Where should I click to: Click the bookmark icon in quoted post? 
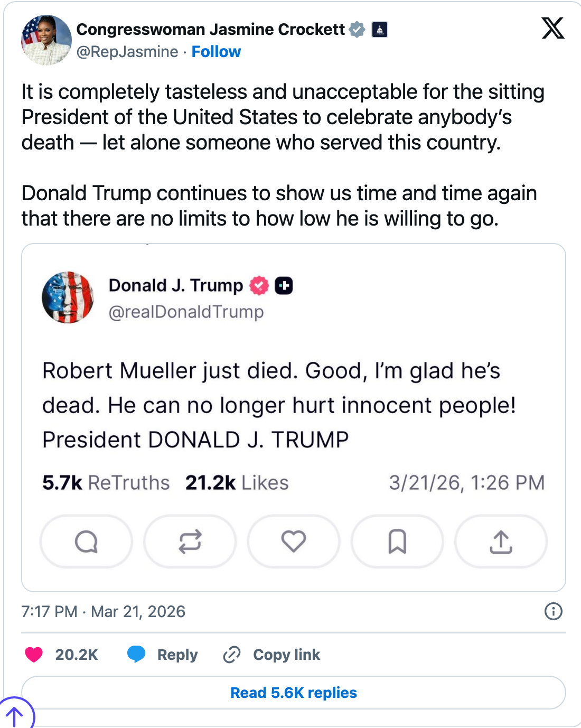[397, 542]
